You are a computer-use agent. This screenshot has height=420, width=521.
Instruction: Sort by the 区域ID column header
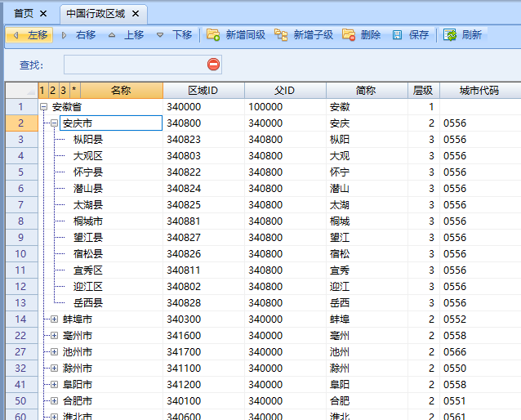coord(203,91)
